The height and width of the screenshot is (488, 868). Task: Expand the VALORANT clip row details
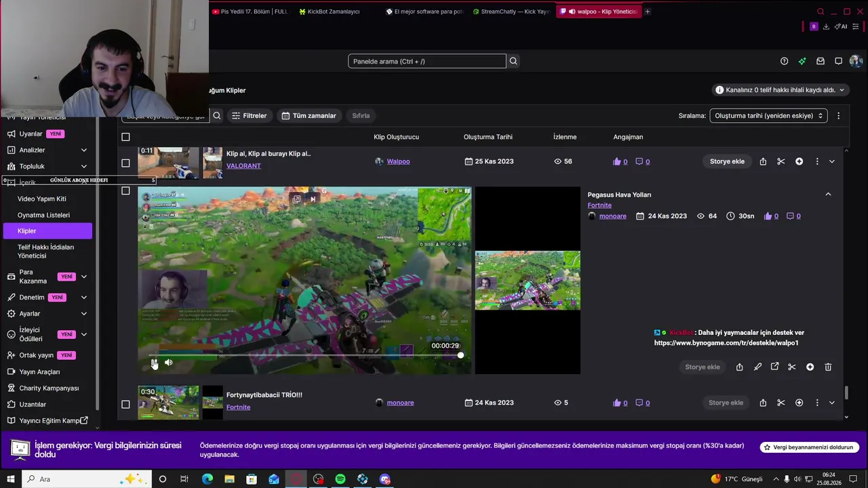832,161
